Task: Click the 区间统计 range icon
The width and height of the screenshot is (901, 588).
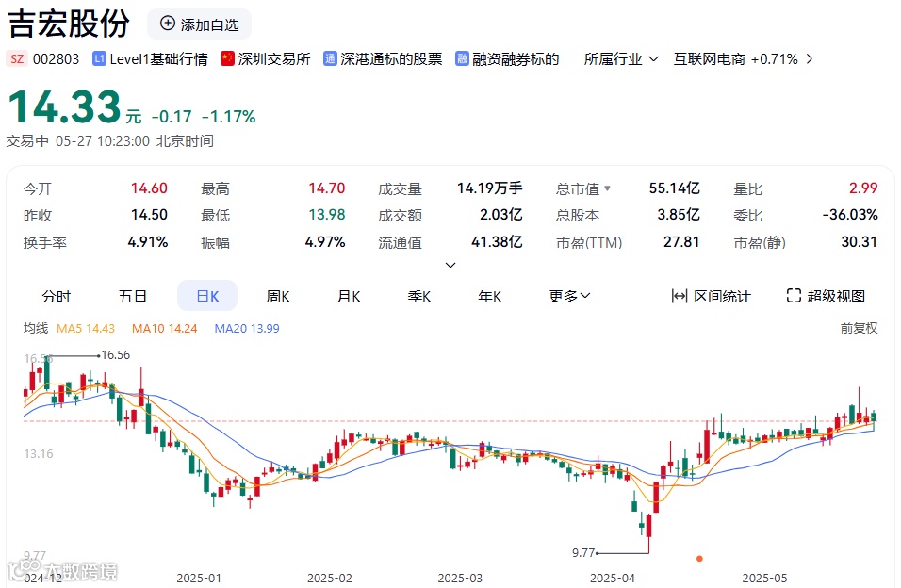Action: (x=680, y=296)
